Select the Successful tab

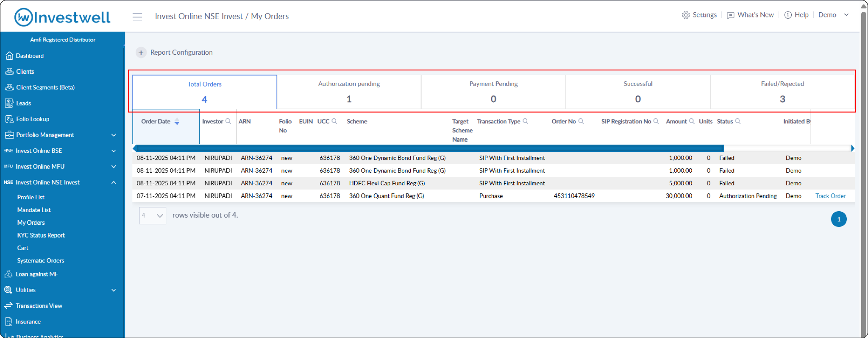[638, 92]
